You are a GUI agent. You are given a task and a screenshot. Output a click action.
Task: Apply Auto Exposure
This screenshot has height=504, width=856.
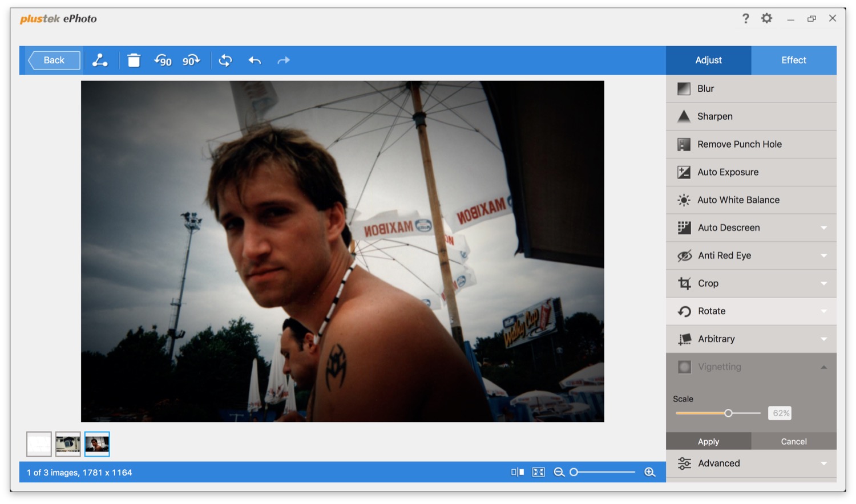tap(751, 172)
